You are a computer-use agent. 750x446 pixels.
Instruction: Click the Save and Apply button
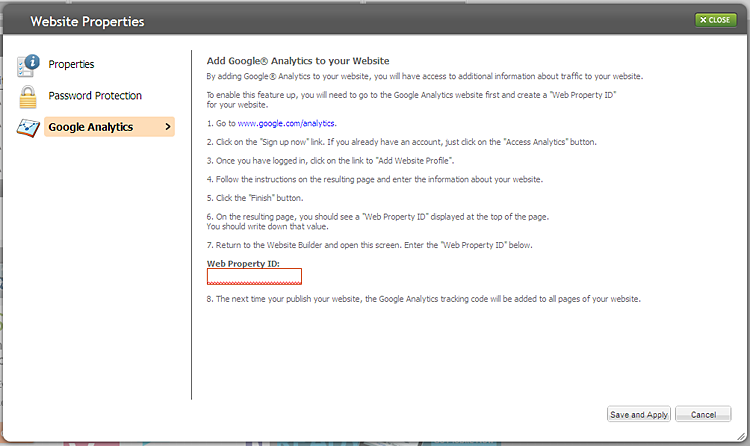pyautogui.click(x=639, y=414)
